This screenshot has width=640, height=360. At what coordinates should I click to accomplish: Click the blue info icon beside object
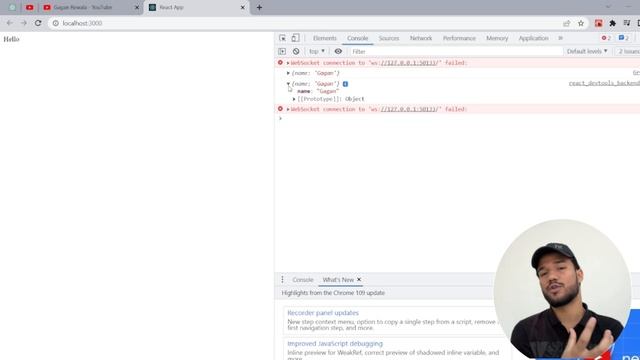point(345,84)
